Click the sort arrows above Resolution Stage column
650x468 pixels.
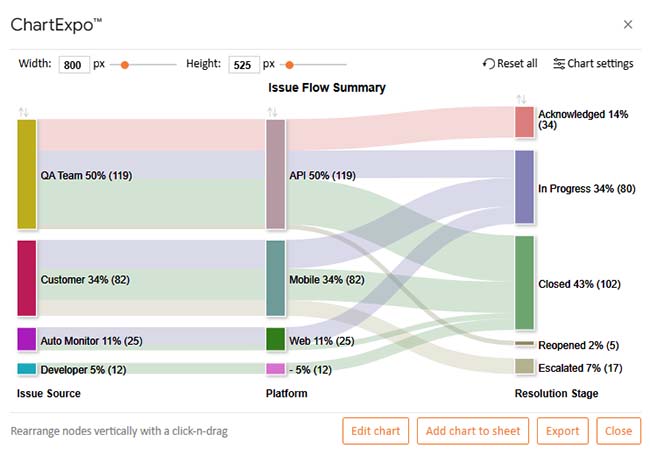coord(521,99)
